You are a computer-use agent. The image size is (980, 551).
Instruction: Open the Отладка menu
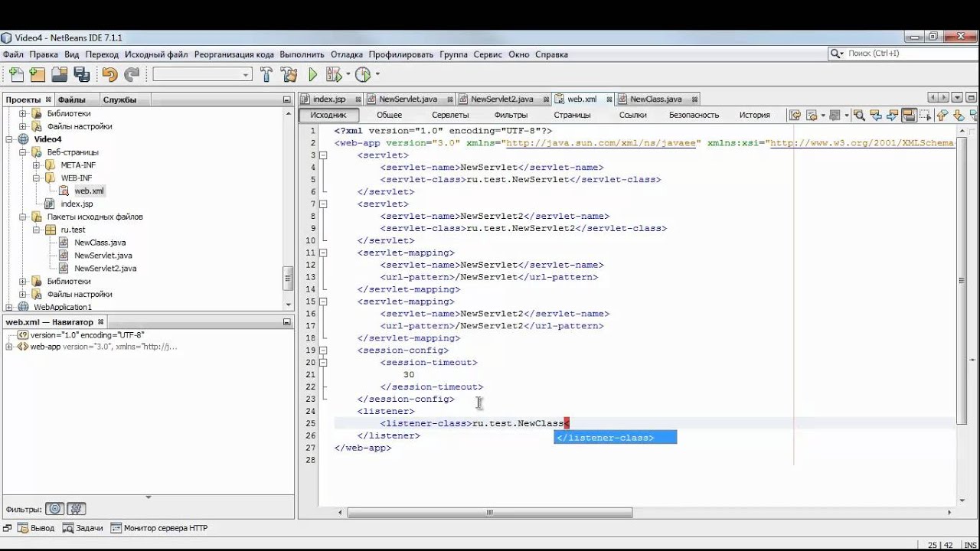tap(347, 54)
